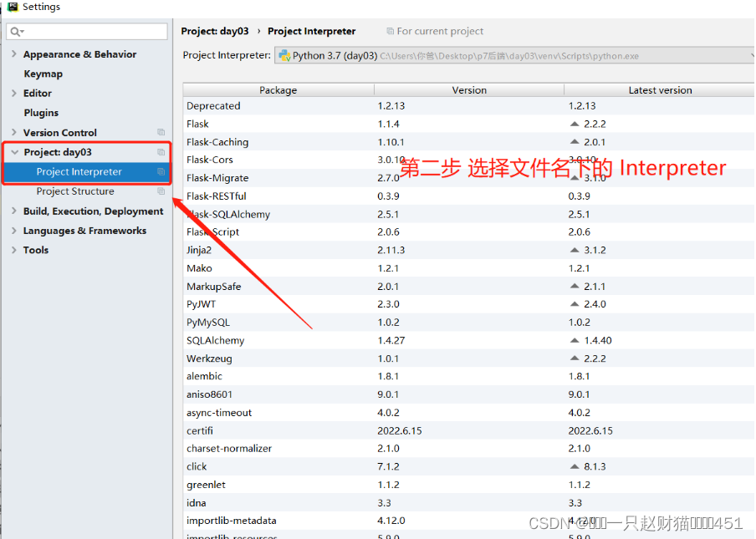This screenshot has width=756, height=539.
Task: Select the MarkupSafe package row
Action: click(x=468, y=286)
